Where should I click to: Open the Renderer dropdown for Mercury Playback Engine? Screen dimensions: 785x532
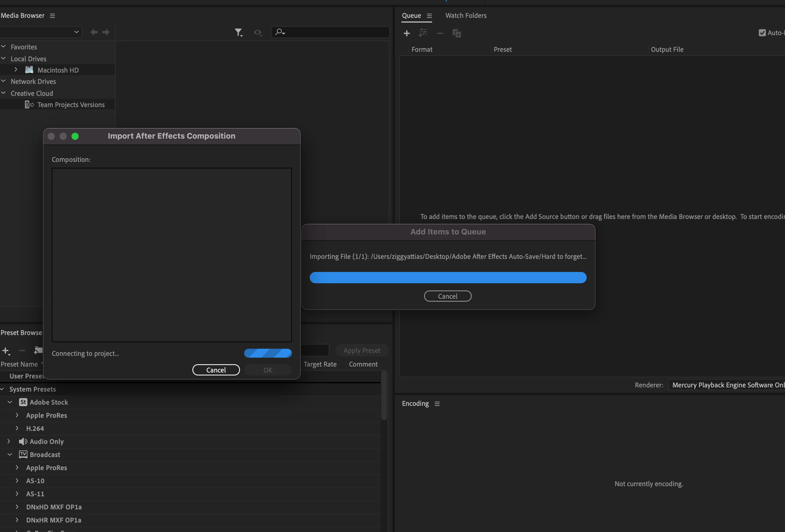tap(726, 385)
